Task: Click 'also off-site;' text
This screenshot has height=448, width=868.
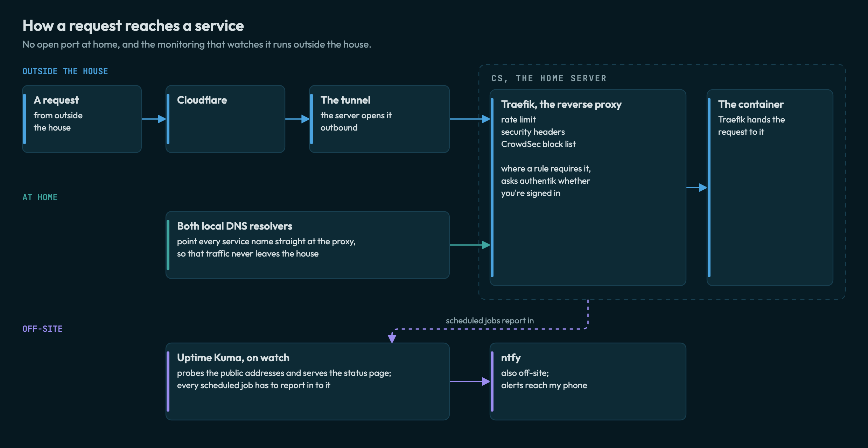Action: [x=525, y=373]
